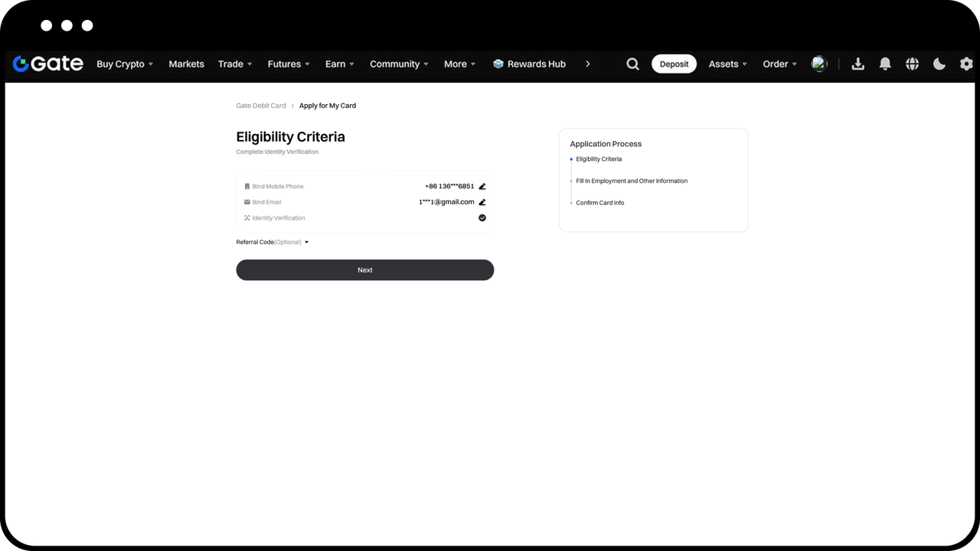This screenshot has width=980, height=551.
Task: Open the Markets menu item
Action: pyautogui.click(x=186, y=64)
